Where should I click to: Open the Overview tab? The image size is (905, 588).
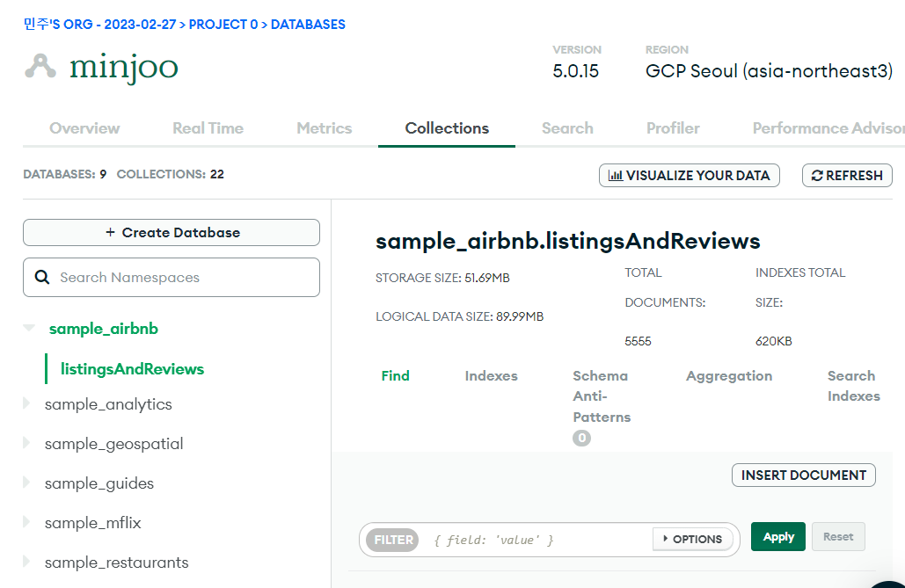[84, 128]
